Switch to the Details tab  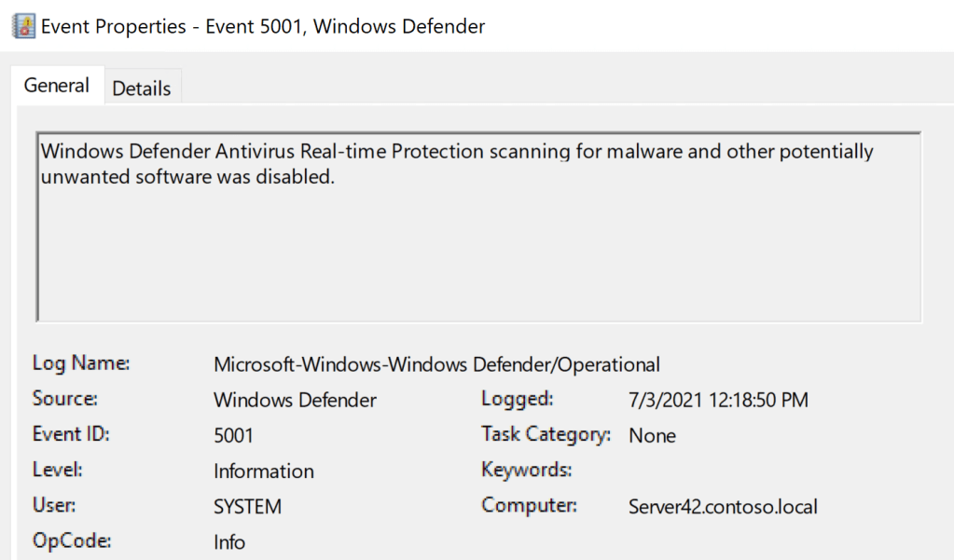click(x=142, y=89)
